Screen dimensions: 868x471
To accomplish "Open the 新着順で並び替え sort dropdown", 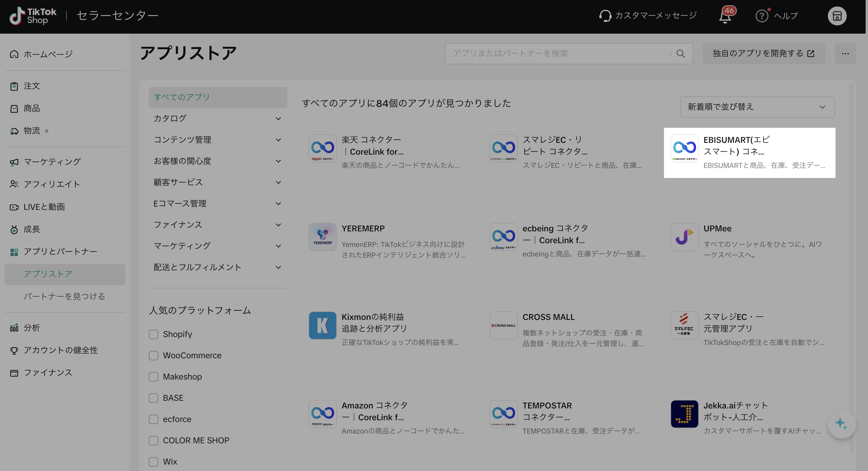I will point(757,107).
